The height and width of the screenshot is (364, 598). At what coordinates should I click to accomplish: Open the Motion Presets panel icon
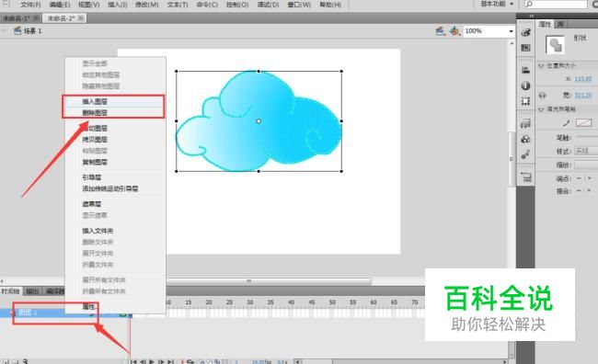point(526,154)
